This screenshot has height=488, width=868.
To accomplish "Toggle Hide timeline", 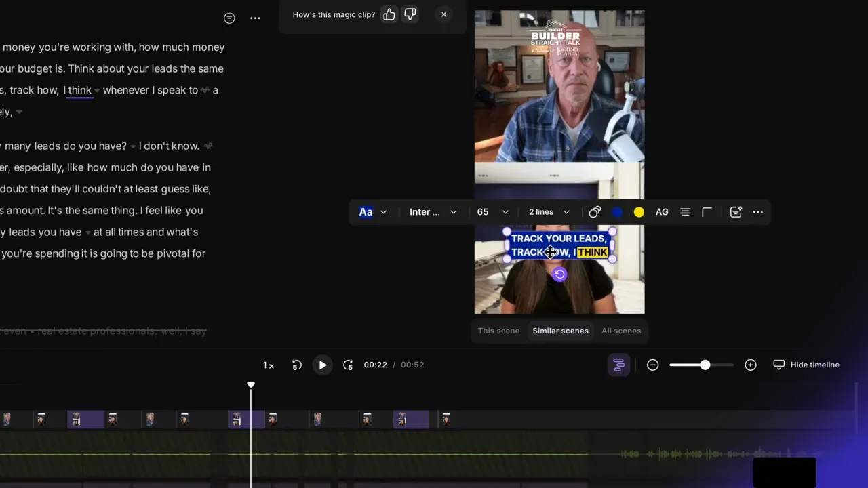I will (x=806, y=365).
